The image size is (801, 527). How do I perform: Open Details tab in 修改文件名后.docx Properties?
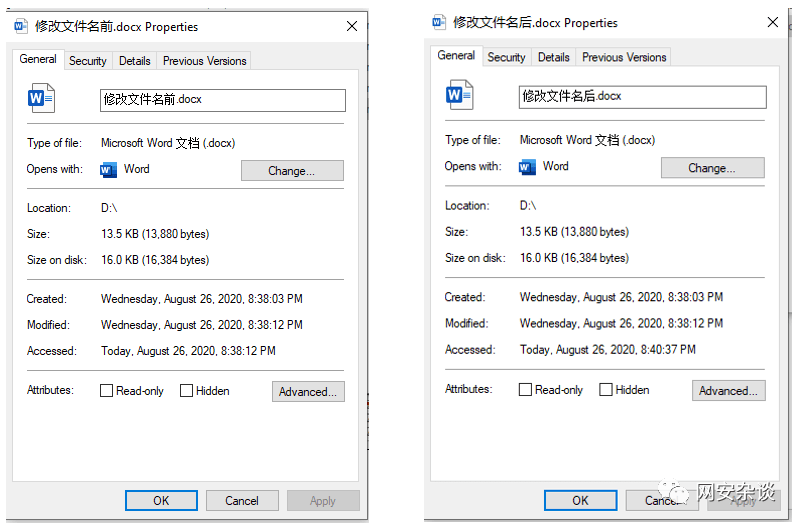pos(554,57)
